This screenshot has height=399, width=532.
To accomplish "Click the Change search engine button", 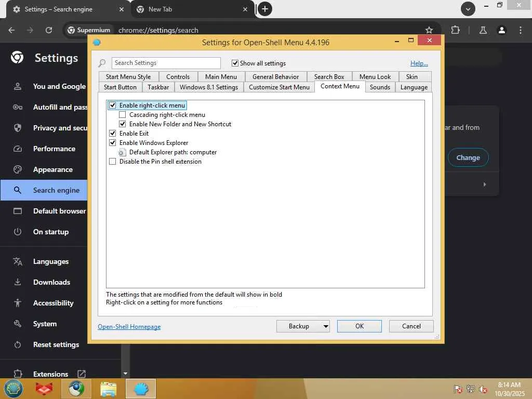I will tap(468, 157).
